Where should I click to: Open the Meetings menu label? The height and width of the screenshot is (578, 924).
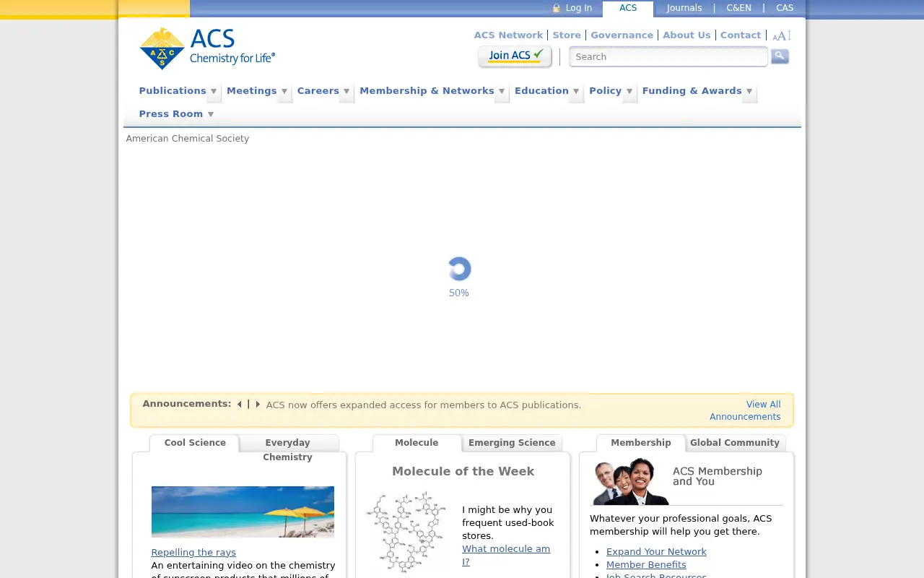pyautogui.click(x=252, y=91)
